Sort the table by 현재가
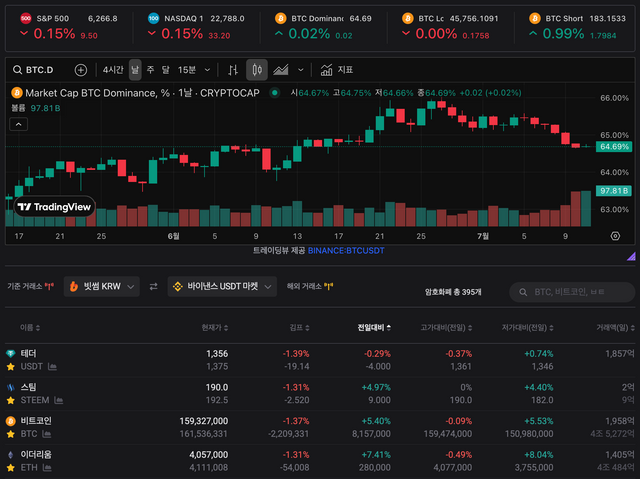Image resolution: width=640 pixels, height=479 pixels. tap(215, 328)
